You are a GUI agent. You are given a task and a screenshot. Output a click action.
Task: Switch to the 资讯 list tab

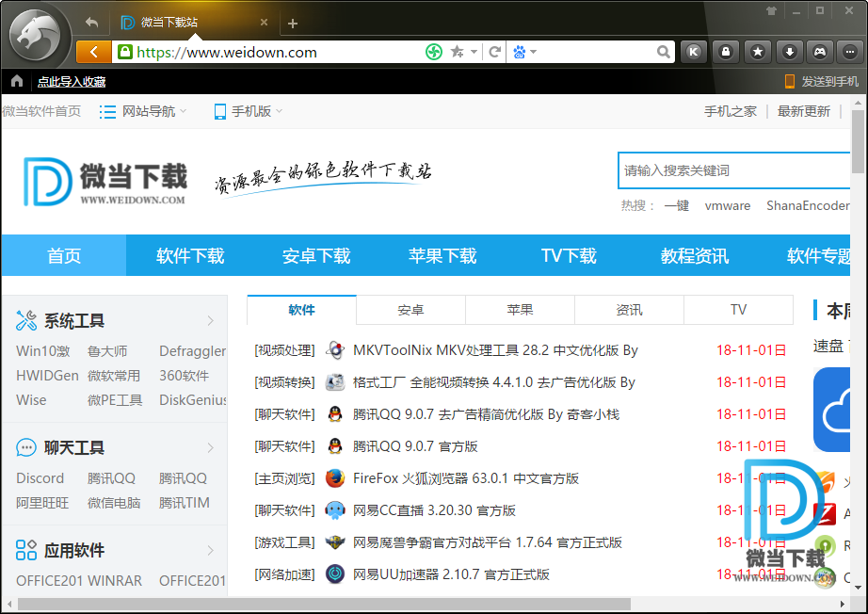[x=630, y=310]
